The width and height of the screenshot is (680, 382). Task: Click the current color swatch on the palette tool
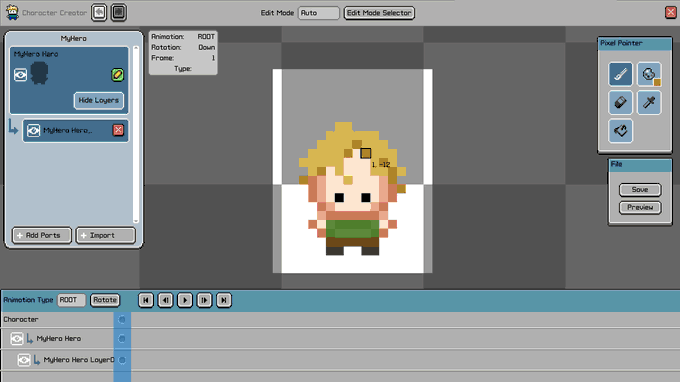[x=657, y=82]
